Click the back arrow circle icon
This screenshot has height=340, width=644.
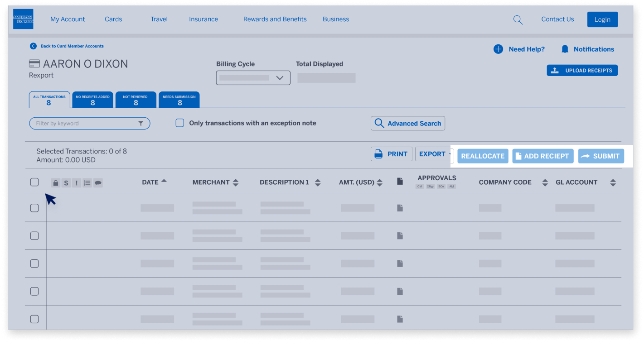33,46
